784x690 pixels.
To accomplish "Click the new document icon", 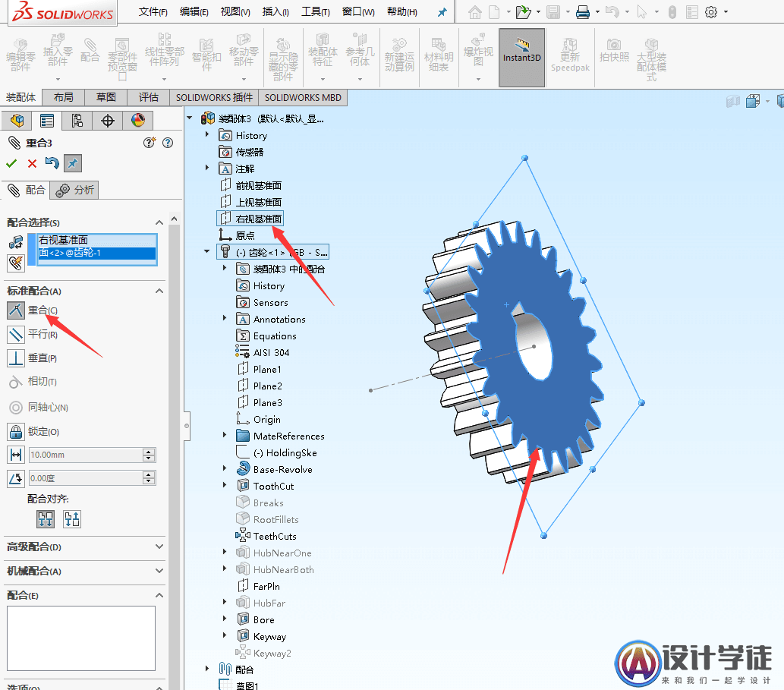I will 494,12.
